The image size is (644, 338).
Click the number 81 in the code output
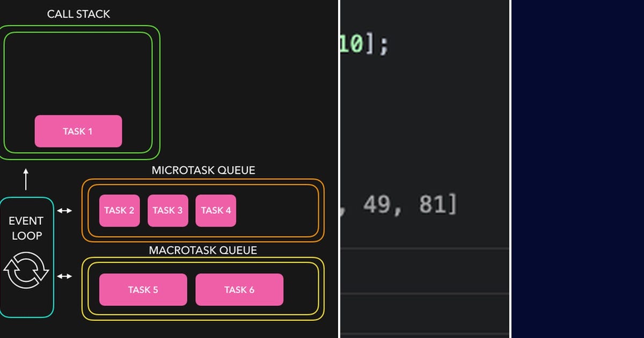pos(432,204)
